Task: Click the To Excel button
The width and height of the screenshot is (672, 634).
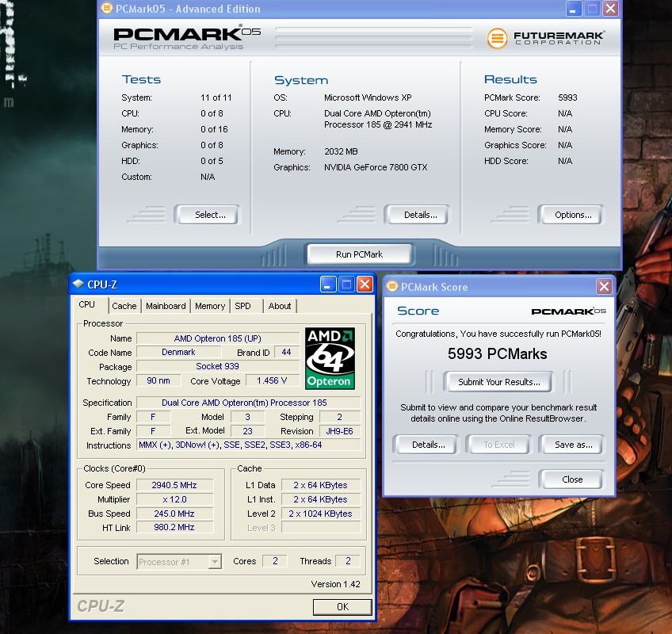Action: click(499, 445)
